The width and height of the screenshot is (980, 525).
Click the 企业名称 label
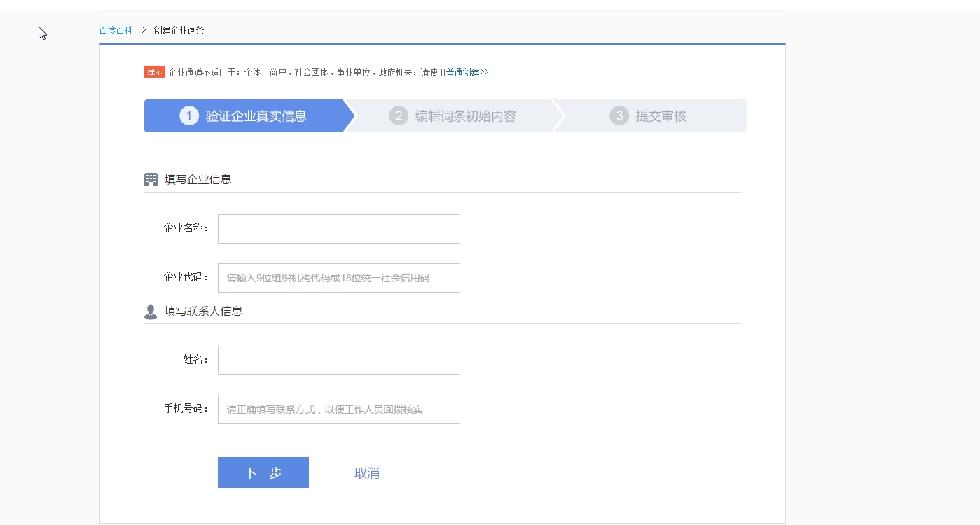[186, 228]
